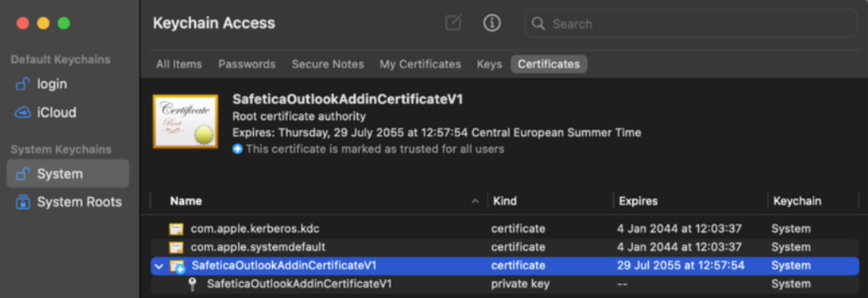Click into the Search field
Image resolution: width=868 pixels, height=298 pixels.
coord(691,24)
